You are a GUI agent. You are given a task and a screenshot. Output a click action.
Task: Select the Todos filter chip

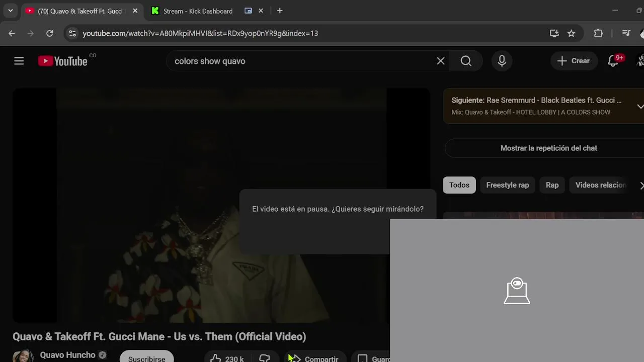(x=459, y=185)
